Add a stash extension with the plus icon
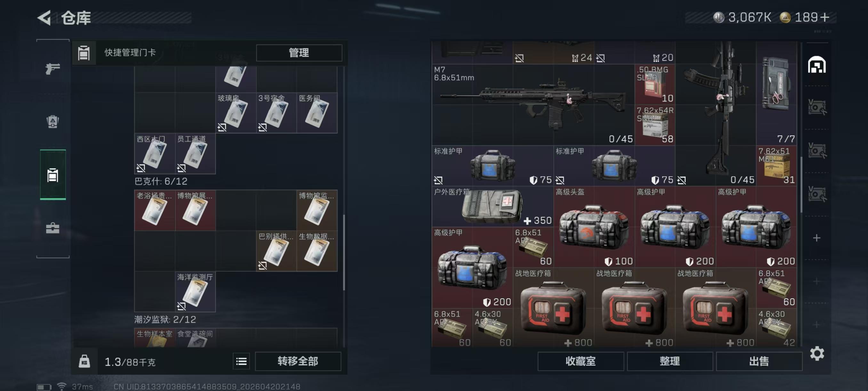Image resolution: width=868 pixels, height=391 pixels. click(816, 238)
